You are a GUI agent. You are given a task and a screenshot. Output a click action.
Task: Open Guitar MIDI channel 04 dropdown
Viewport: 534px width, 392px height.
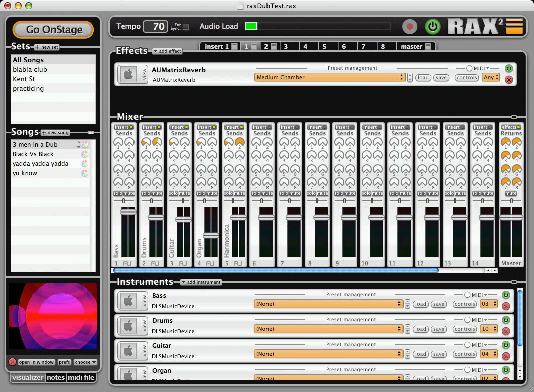pos(489,354)
